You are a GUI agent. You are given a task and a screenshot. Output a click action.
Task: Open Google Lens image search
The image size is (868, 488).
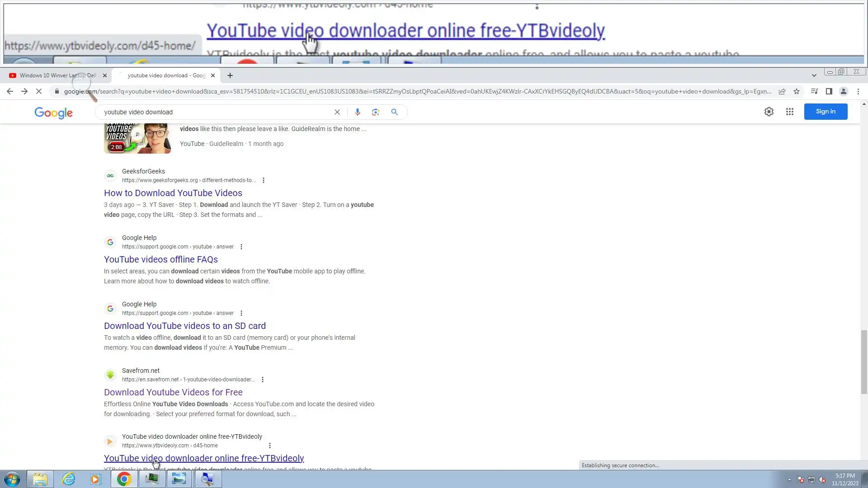pyautogui.click(x=376, y=112)
